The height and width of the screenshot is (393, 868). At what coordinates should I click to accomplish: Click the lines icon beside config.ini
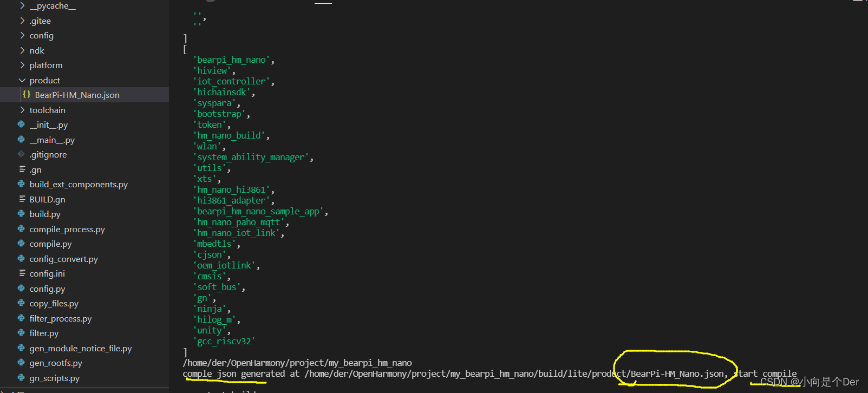tap(22, 273)
